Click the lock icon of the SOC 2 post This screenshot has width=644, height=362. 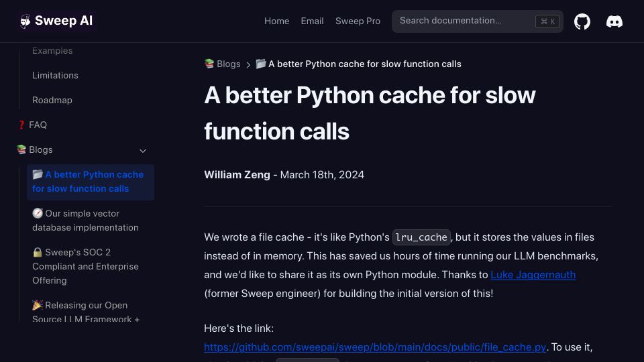[x=38, y=252]
